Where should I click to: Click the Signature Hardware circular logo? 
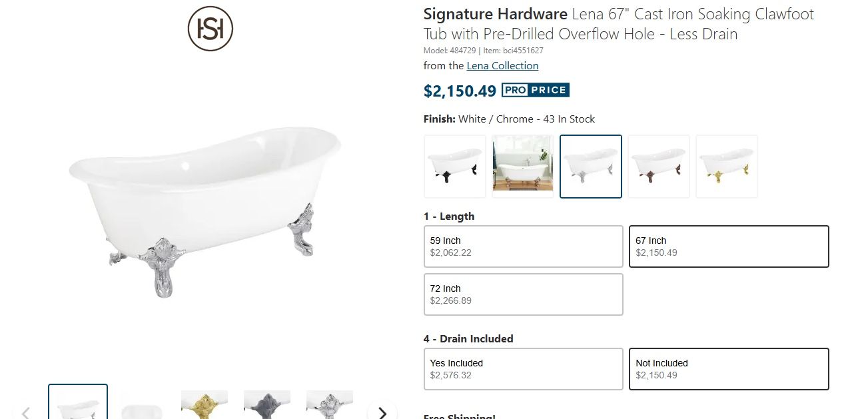point(210,29)
